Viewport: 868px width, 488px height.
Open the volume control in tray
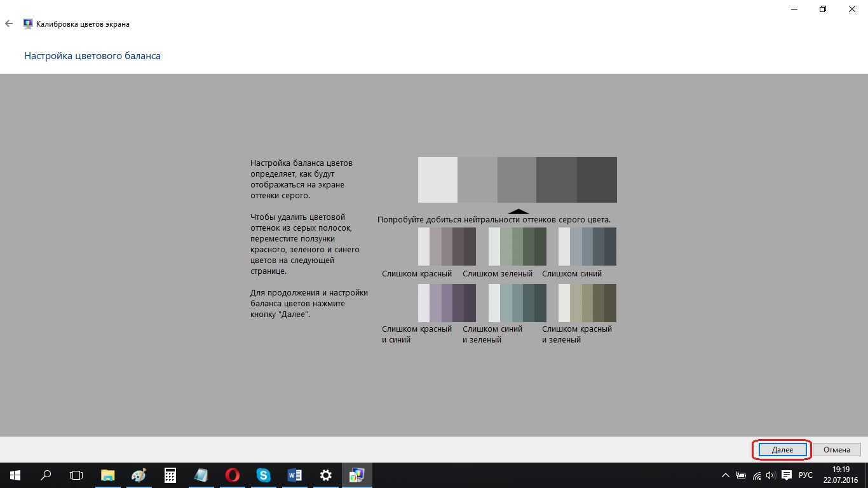tap(770, 475)
